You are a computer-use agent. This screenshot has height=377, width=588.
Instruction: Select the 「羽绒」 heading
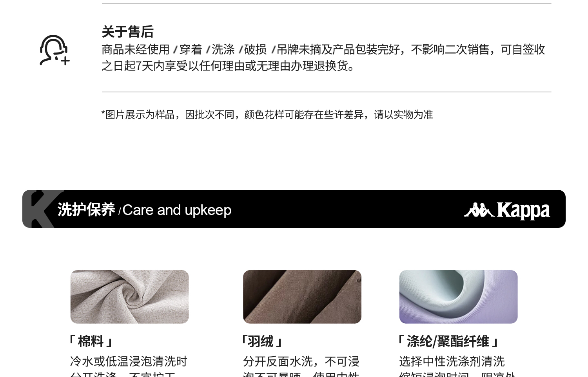(262, 341)
